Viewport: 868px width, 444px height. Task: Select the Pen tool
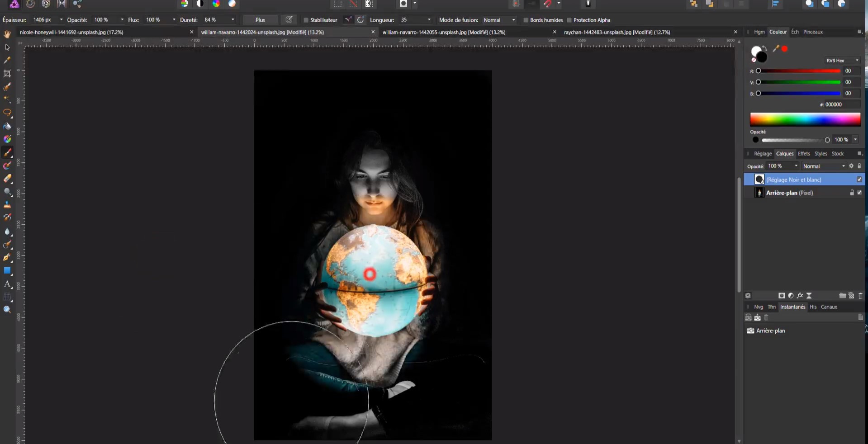click(x=7, y=257)
